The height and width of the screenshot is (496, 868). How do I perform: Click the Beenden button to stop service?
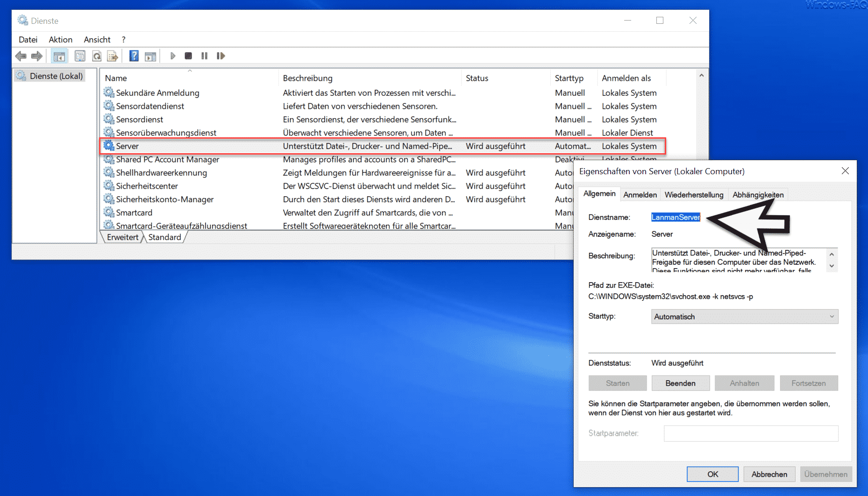pyautogui.click(x=680, y=383)
